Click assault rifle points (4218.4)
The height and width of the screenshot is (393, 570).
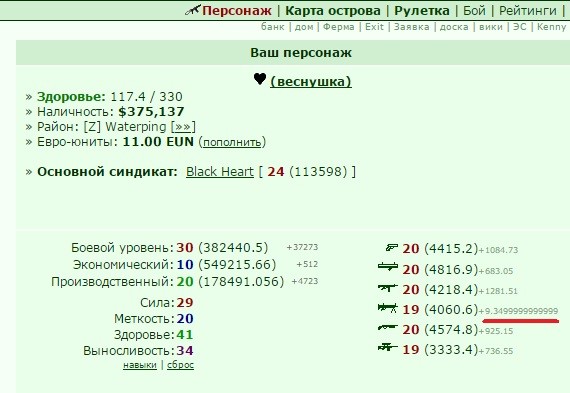pyautogui.click(x=451, y=290)
